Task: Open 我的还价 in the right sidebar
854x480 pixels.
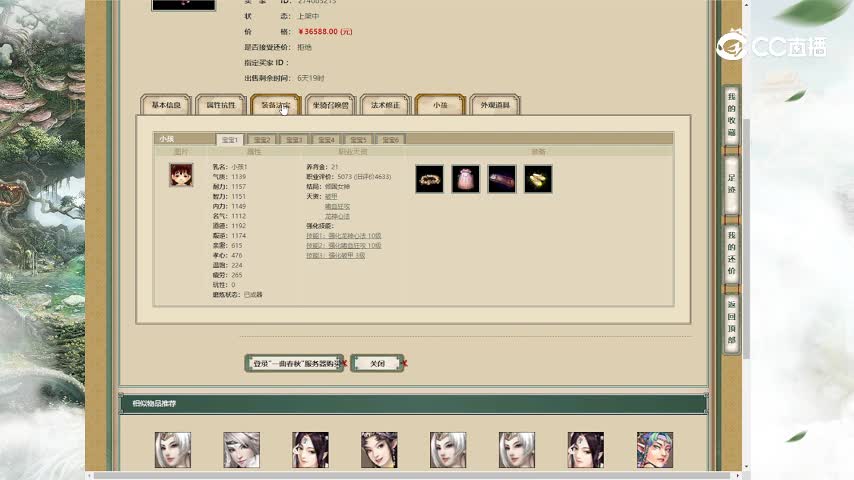Action: point(731,253)
